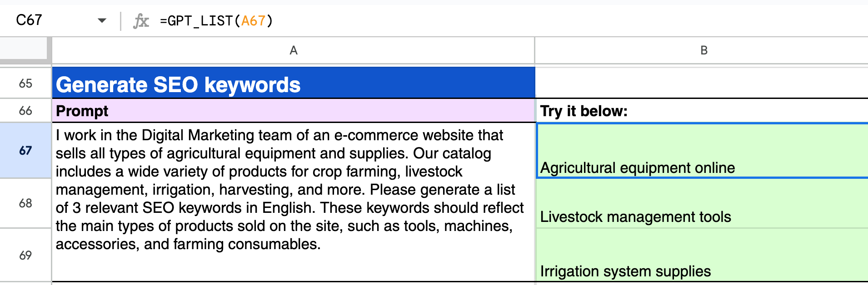Select the Agricultural equipment online cell
Screen dimensions: 868x285
tap(702, 152)
